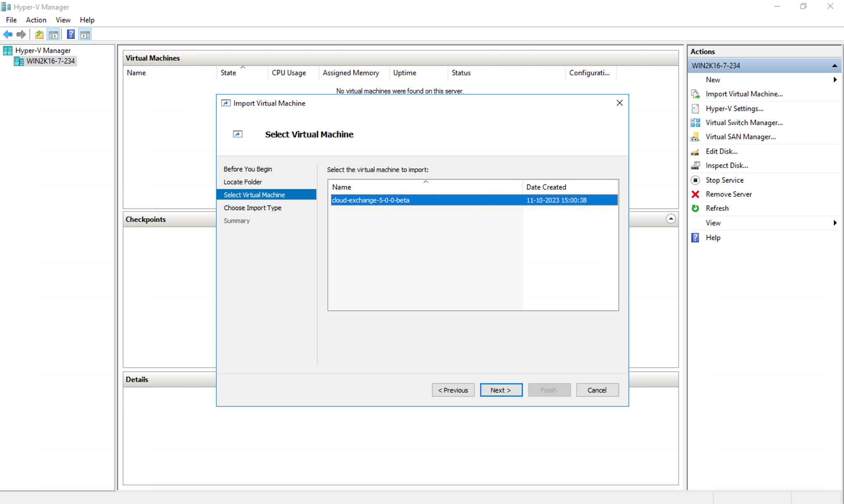
Task: Click the Forward arrow toolbar icon
Action: [x=21, y=35]
